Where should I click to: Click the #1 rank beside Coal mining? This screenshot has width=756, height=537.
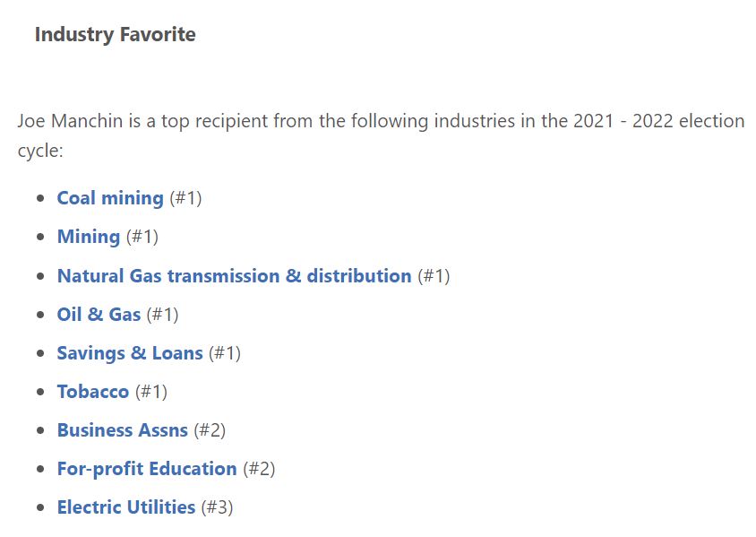point(185,198)
